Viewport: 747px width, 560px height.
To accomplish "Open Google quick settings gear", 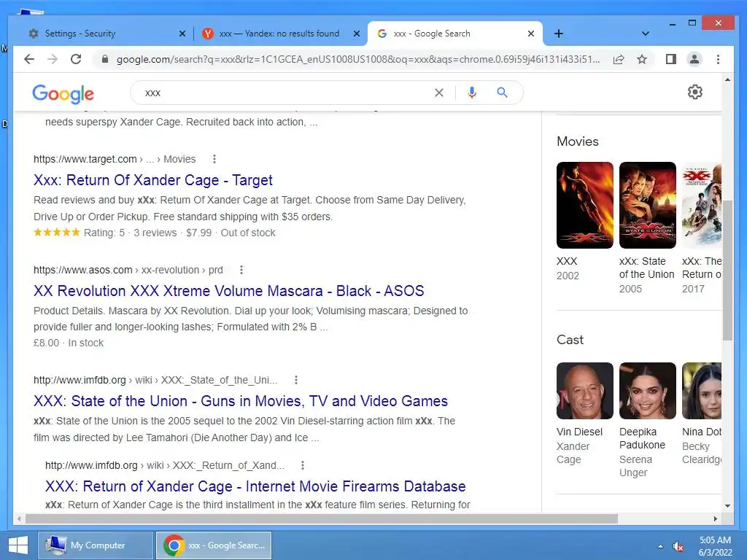I will pos(695,92).
